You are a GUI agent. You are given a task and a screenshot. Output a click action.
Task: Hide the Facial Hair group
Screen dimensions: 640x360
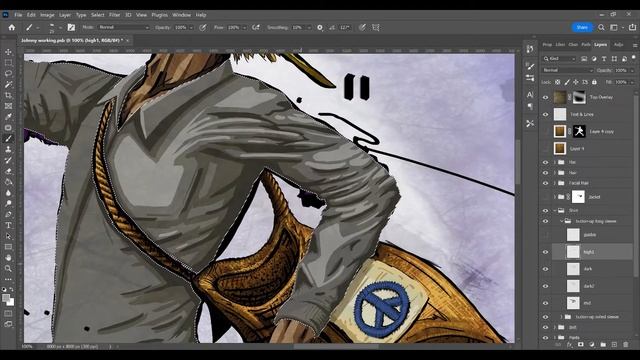pos(545,183)
